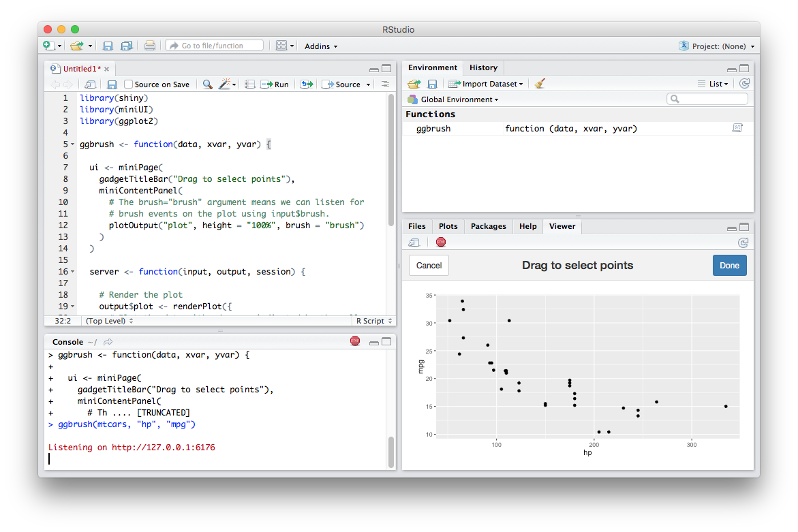Open a dataset via the Import Dataset icon
798x532 pixels.
point(485,83)
